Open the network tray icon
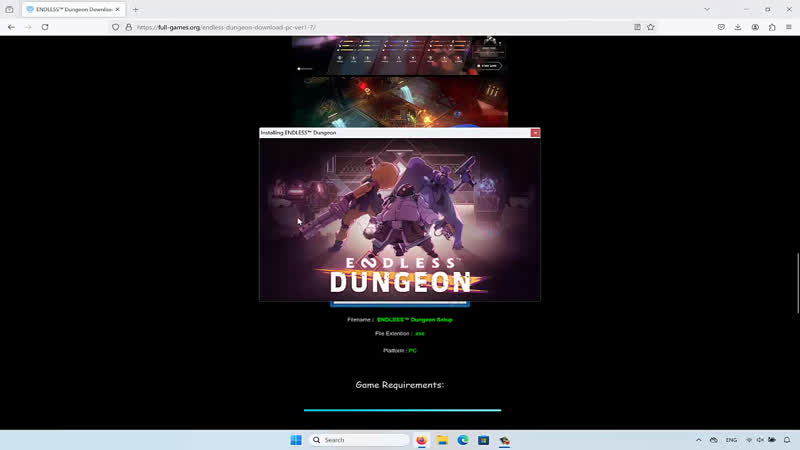The height and width of the screenshot is (450, 800). [x=749, y=440]
